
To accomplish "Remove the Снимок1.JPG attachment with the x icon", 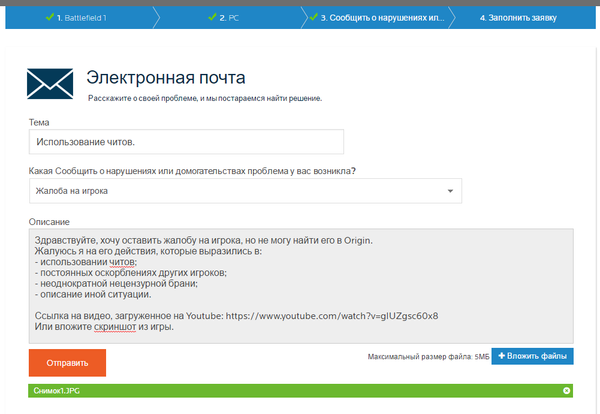I will [566, 391].
